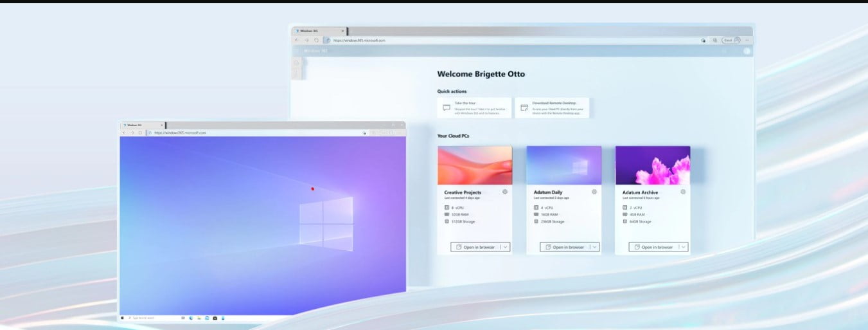Go forward in front browser window
The height and width of the screenshot is (330, 868).
[x=132, y=133]
